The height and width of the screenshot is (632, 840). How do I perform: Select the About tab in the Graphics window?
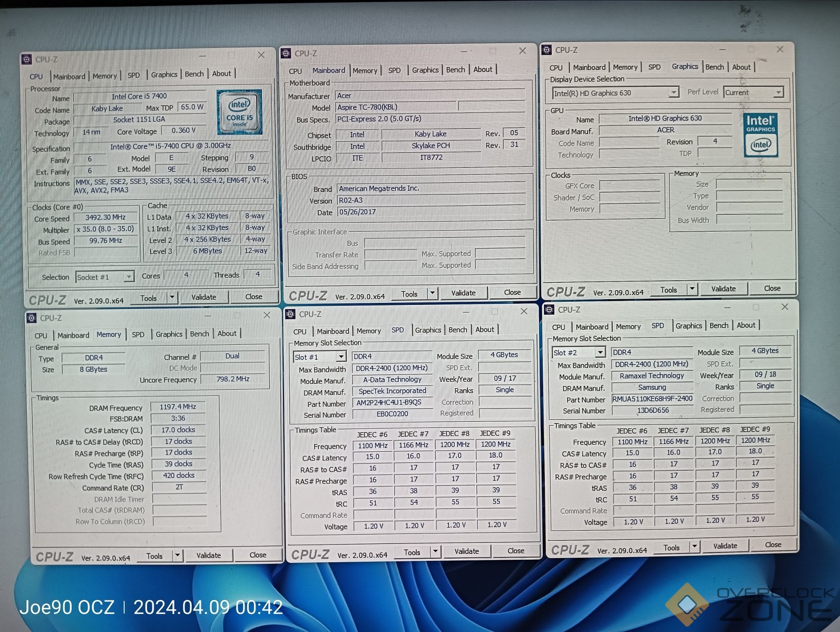(x=741, y=67)
